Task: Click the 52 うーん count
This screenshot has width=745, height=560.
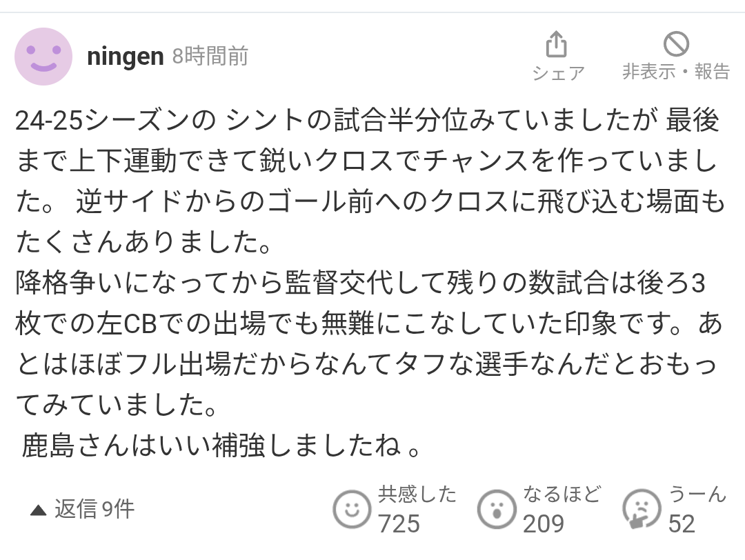Action: click(682, 524)
